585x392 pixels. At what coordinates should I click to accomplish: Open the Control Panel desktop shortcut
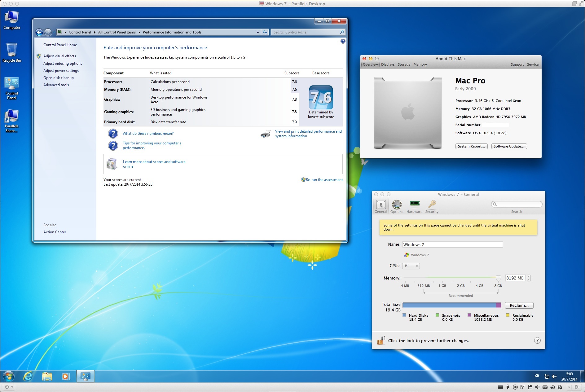point(12,88)
